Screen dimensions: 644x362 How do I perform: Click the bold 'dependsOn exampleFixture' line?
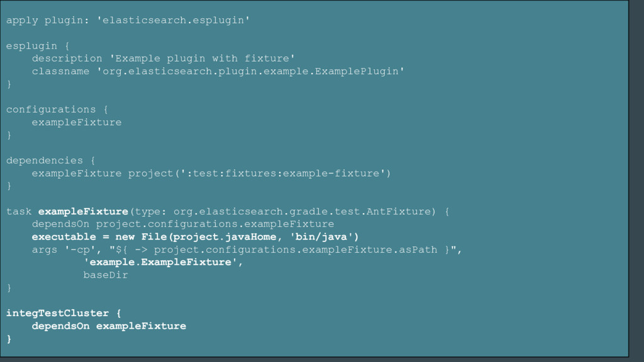pyautogui.click(x=109, y=326)
